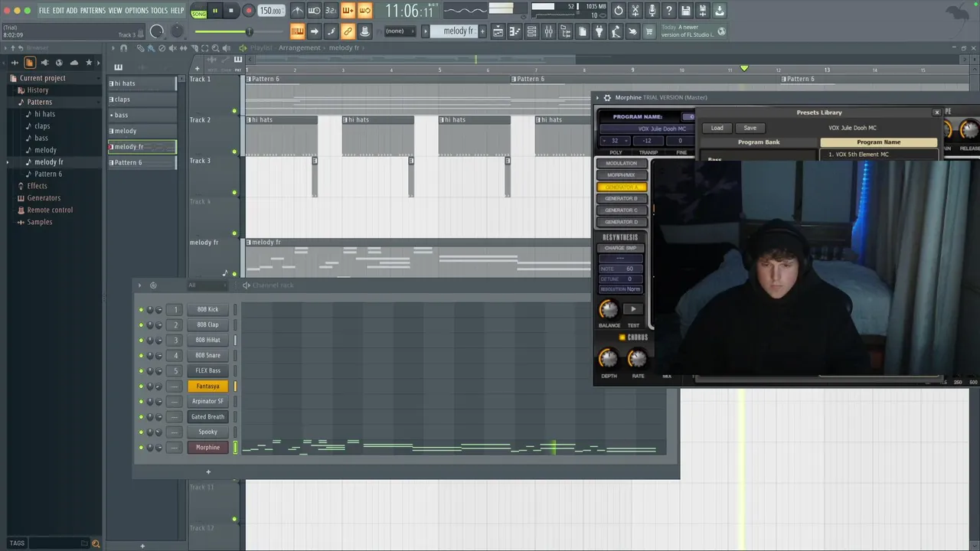Screen dimensions: 980x551
Task: Open the View playlist icon
Action: (x=498, y=31)
